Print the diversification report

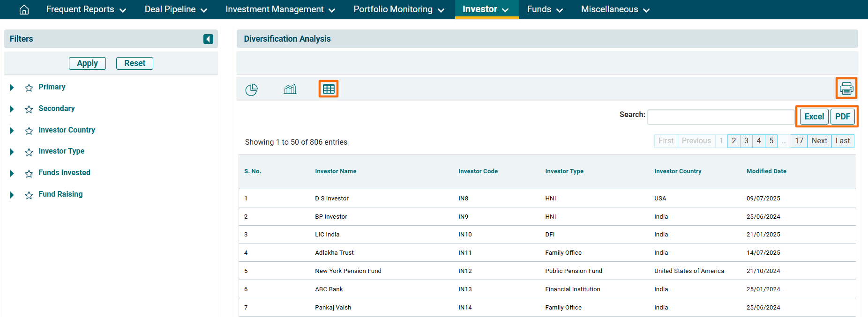pyautogui.click(x=846, y=88)
